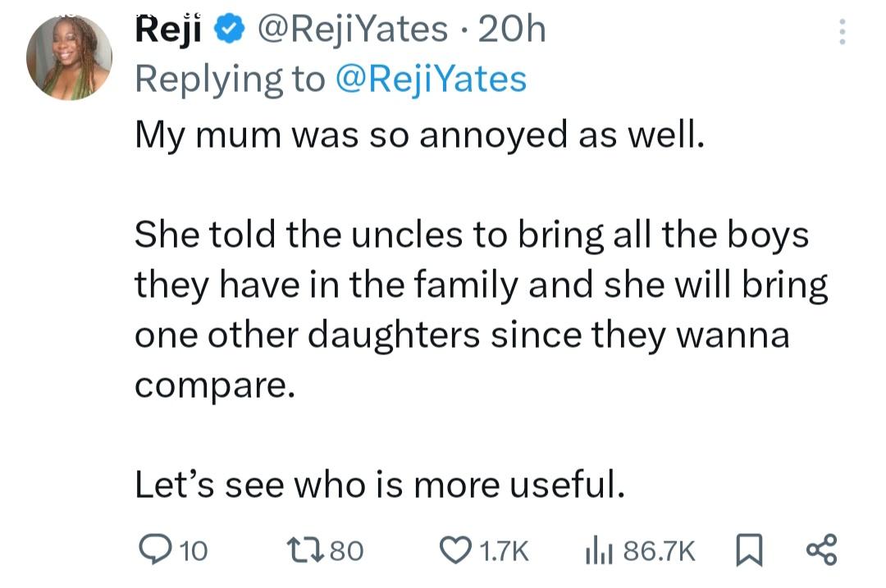
Task: Click the "My mum was so annoyed" line
Action: point(418,134)
